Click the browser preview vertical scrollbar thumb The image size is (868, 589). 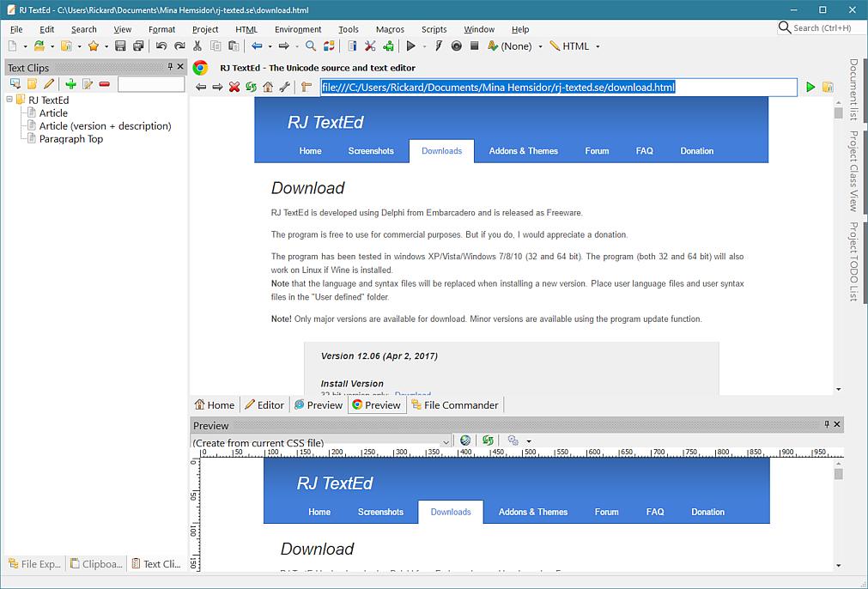tap(838, 113)
